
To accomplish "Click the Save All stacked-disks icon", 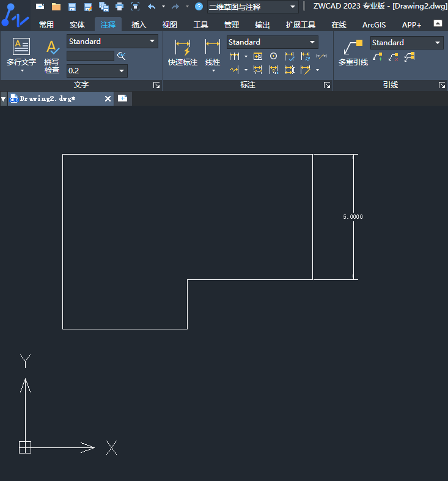I will [104, 7].
